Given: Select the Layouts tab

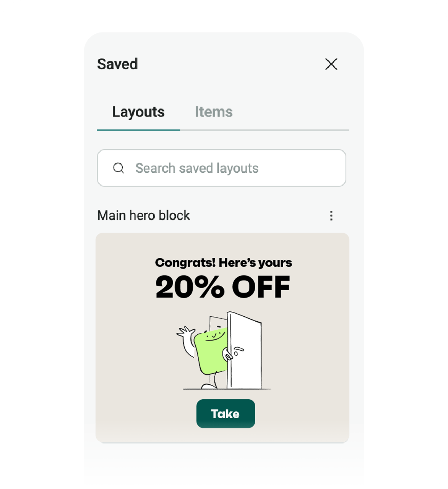Looking at the screenshot, I should (x=138, y=112).
